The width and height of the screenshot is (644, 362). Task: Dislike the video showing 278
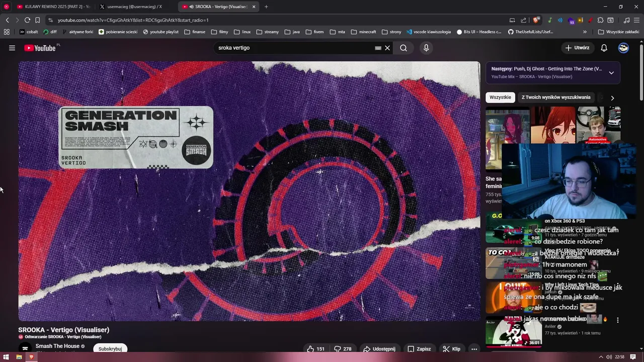tap(343, 349)
